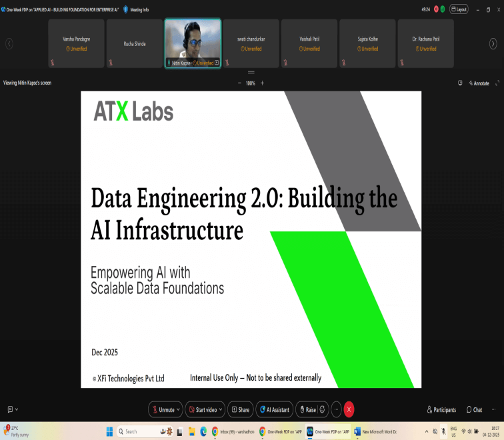Screen dimensions: 504x440
Task: Open the AI Assistant
Action: pos(275,409)
